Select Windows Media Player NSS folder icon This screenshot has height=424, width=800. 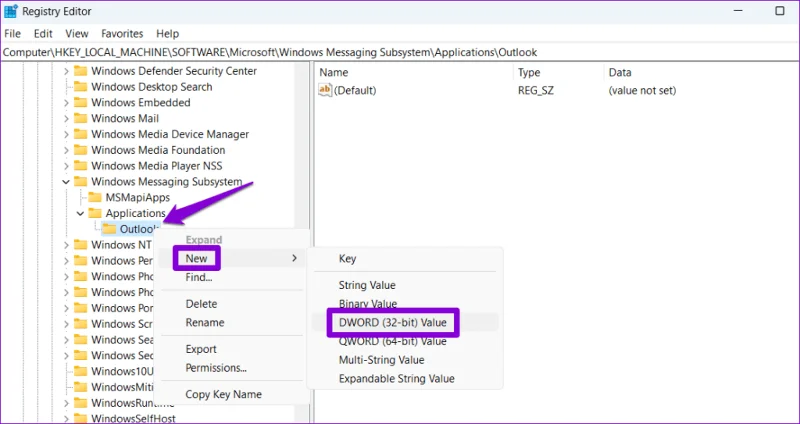tap(81, 166)
